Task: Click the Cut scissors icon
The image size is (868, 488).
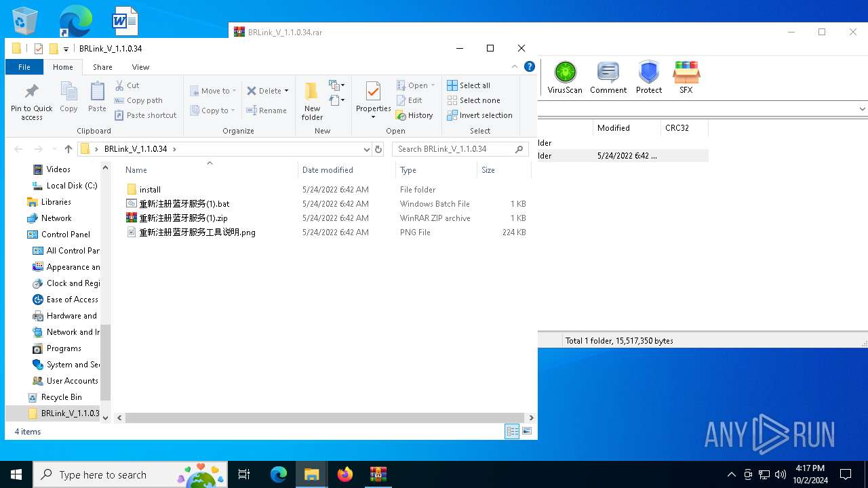Action: [119, 85]
